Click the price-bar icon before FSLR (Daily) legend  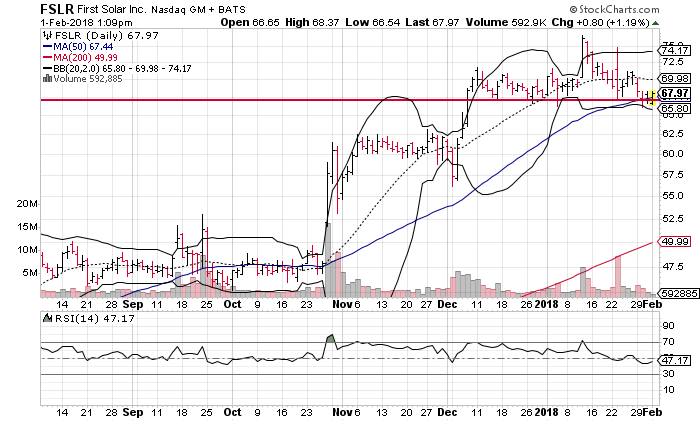47,35
